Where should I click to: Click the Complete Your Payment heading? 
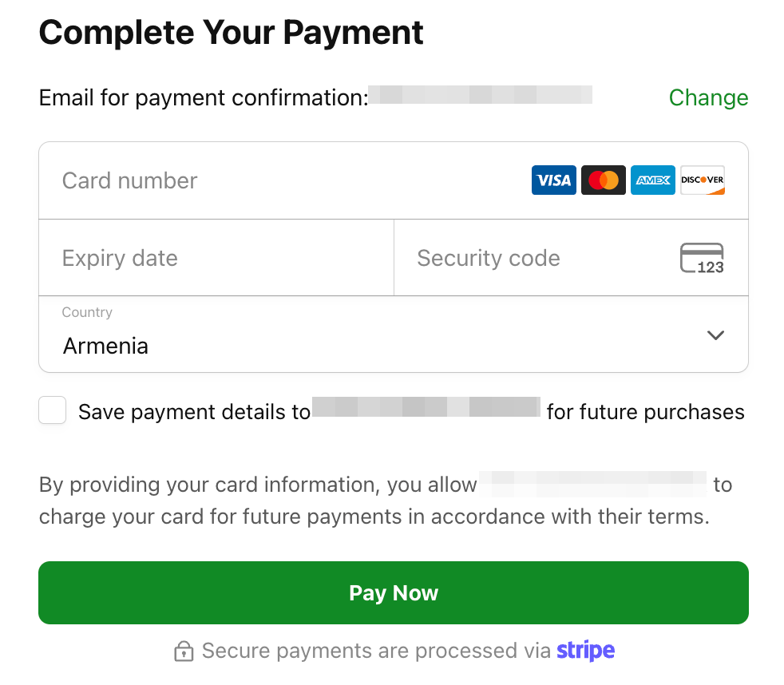pyautogui.click(x=231, y=33)
